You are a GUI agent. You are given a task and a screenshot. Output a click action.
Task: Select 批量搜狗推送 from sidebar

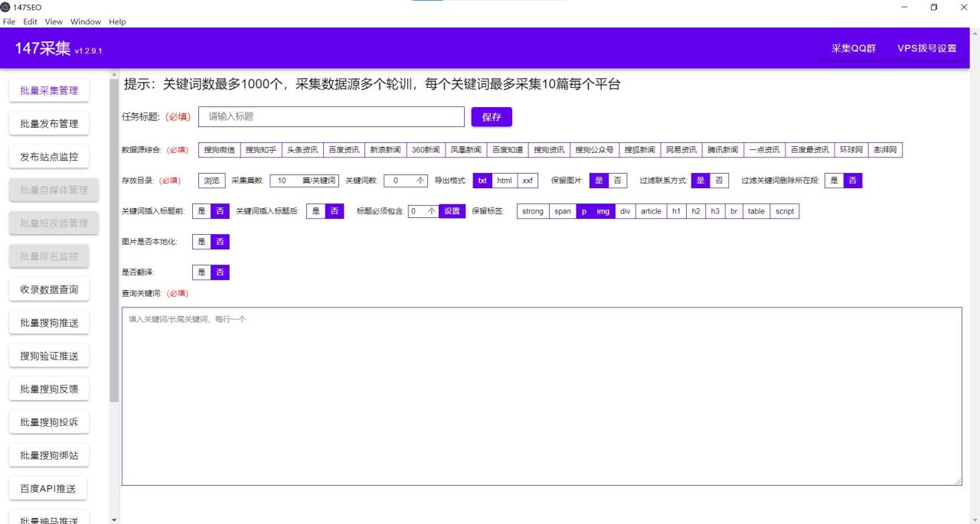click(x=48, y=322)
